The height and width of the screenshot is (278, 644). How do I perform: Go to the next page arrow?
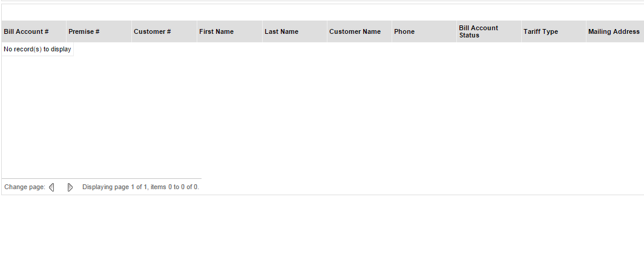pyautogui.click(x=70, y=187)
